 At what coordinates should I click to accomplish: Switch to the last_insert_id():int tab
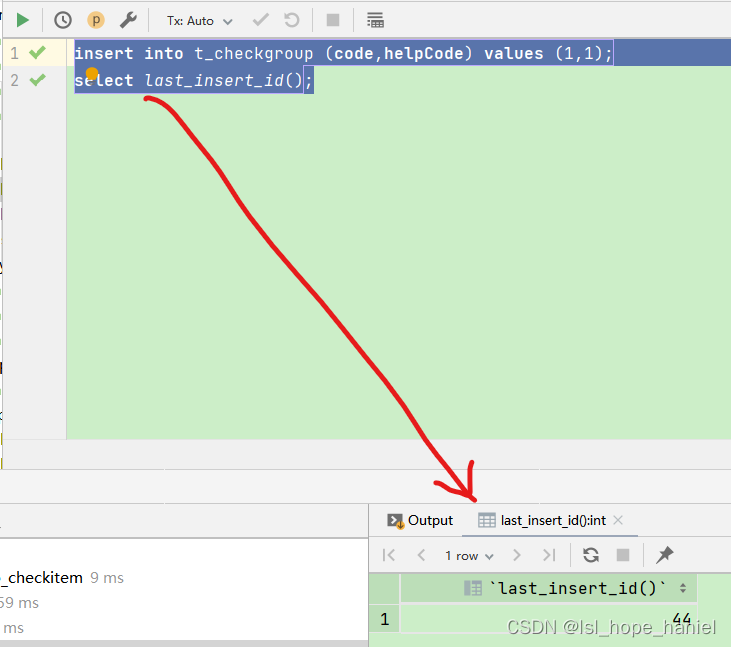click(x=542, y=520)
